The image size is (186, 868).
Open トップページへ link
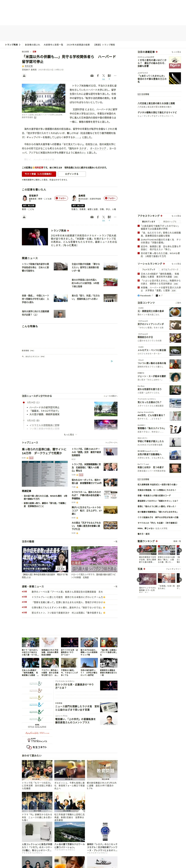pos(111,443)
